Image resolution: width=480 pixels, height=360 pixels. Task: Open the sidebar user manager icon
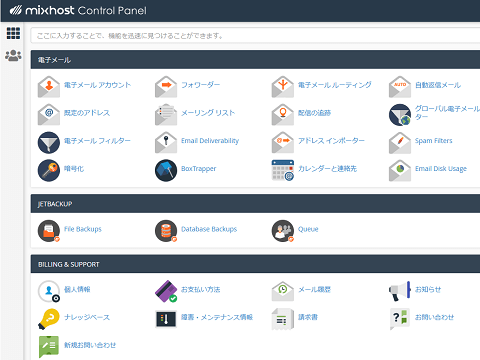[x=13, y=55]
